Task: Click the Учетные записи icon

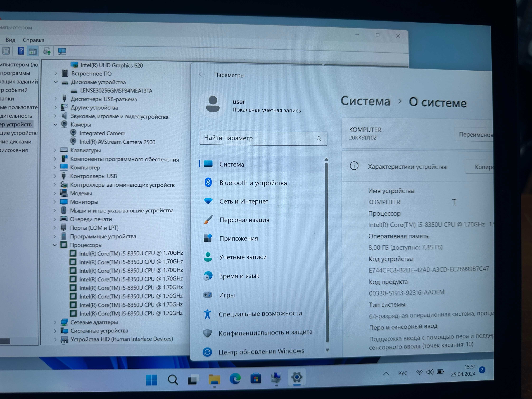Action: (x=208, y=257)
